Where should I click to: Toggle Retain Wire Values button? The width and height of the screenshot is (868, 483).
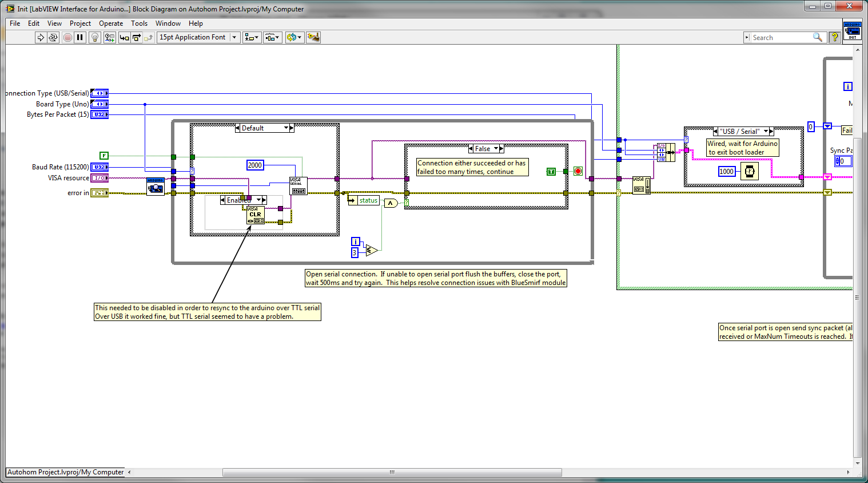109,37
